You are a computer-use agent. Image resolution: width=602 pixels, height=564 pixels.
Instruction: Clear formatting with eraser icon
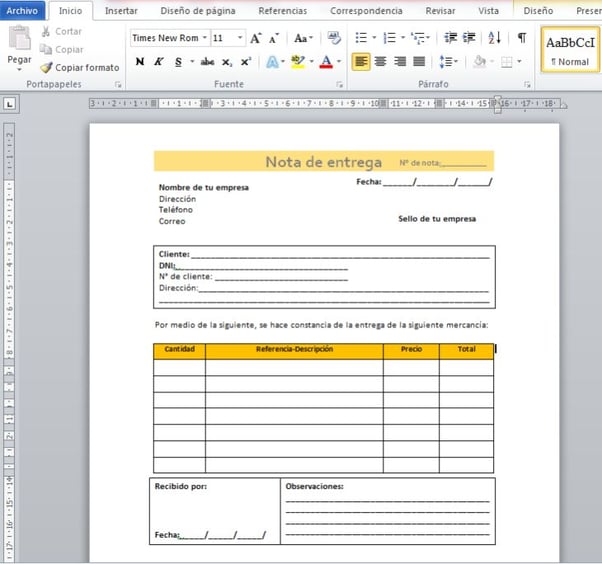click(x=334, y=38)
